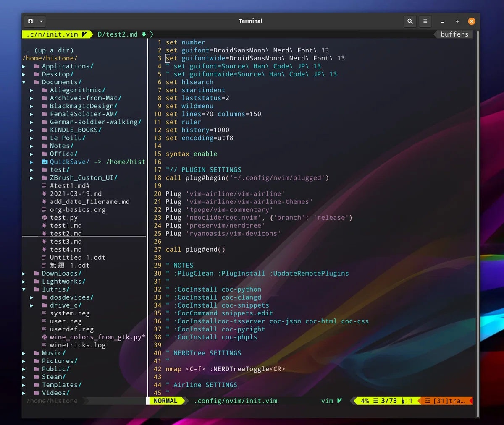This screenshot has height=425, width=504.
Task: Switch to the D/test2.md buffer tab
Action: tap(122, 34)
